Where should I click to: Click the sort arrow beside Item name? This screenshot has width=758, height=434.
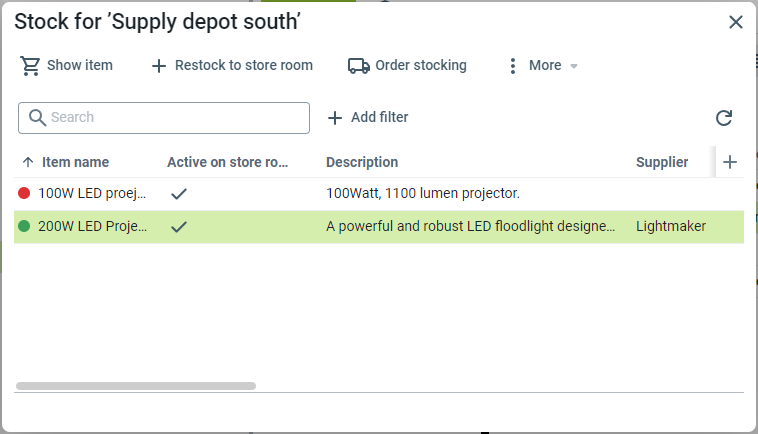pyautogui.click(x=28, y=162)
